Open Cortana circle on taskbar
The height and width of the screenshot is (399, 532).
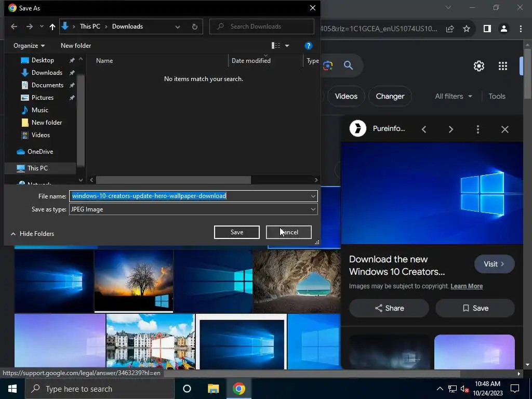click(187, 389)
